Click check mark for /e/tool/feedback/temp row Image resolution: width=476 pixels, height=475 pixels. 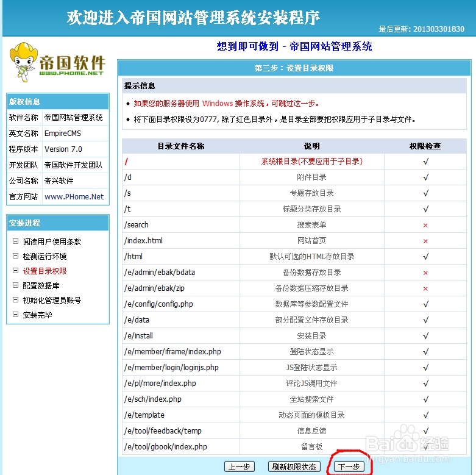coord(425,430)
